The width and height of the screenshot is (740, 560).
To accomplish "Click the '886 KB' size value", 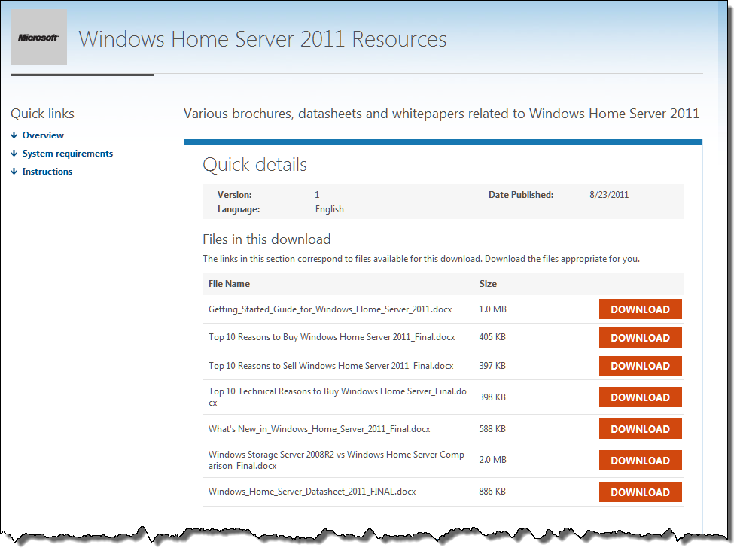I will [x=492, y=492].
